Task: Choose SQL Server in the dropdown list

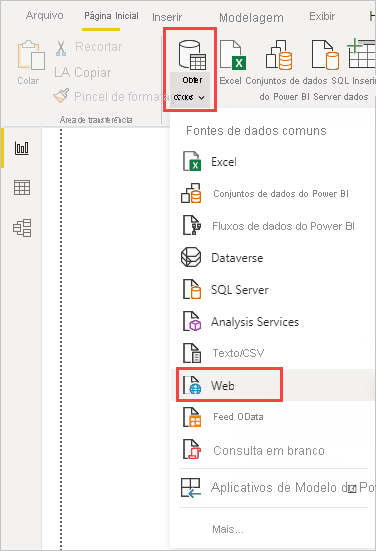Action: coord(273,290)
